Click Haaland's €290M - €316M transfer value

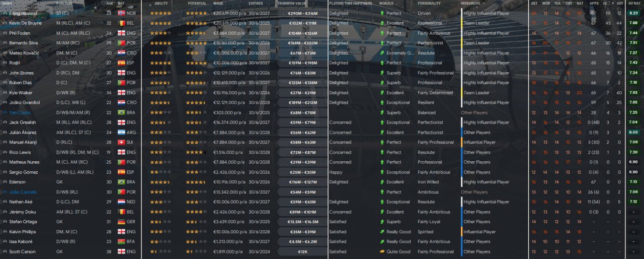(302, 13)
